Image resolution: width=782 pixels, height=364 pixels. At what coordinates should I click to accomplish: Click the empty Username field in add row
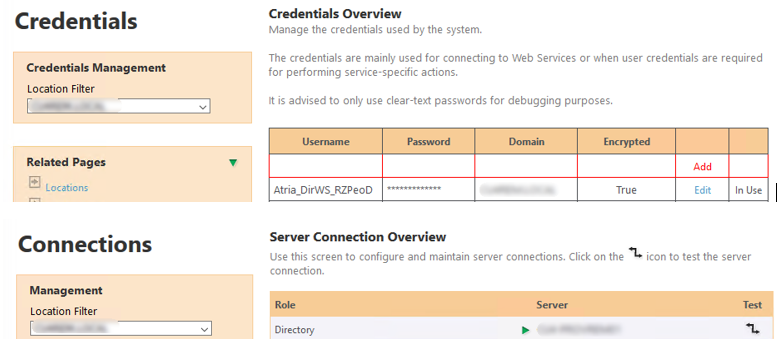click(x=326, y=166)
